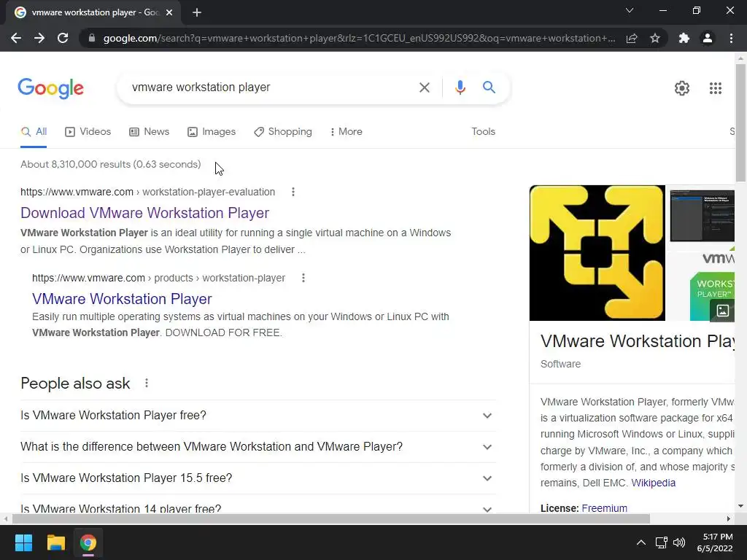Focus the Chrome address bar URL
The image size is (747, 560).
point(359,38)
